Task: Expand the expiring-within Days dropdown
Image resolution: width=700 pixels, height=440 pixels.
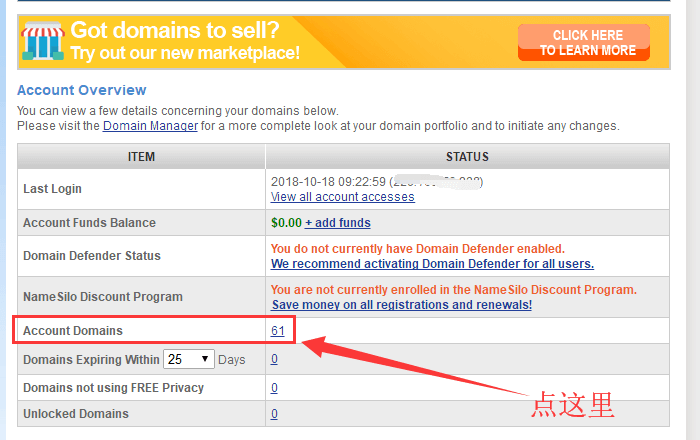Action: pos(189,359)
